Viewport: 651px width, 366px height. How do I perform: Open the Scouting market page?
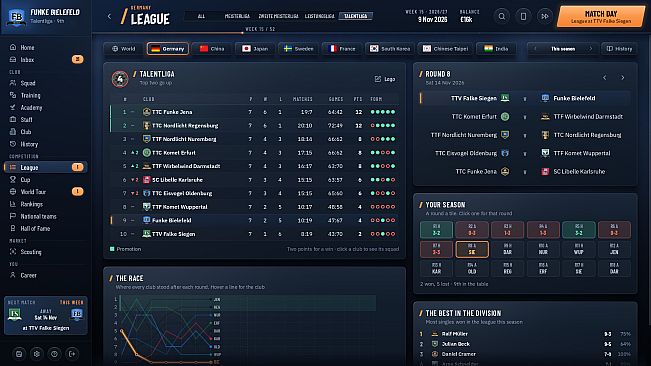(46, 252)
